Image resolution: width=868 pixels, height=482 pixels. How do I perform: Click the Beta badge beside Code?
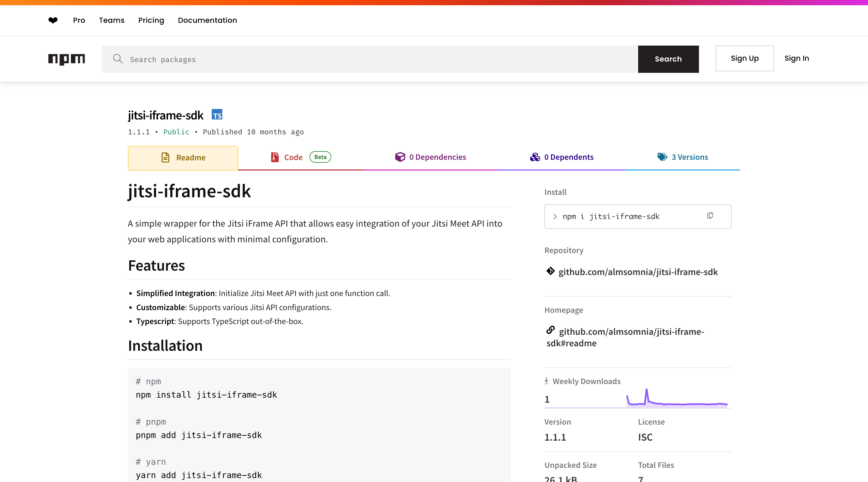[x=320, y=157]
